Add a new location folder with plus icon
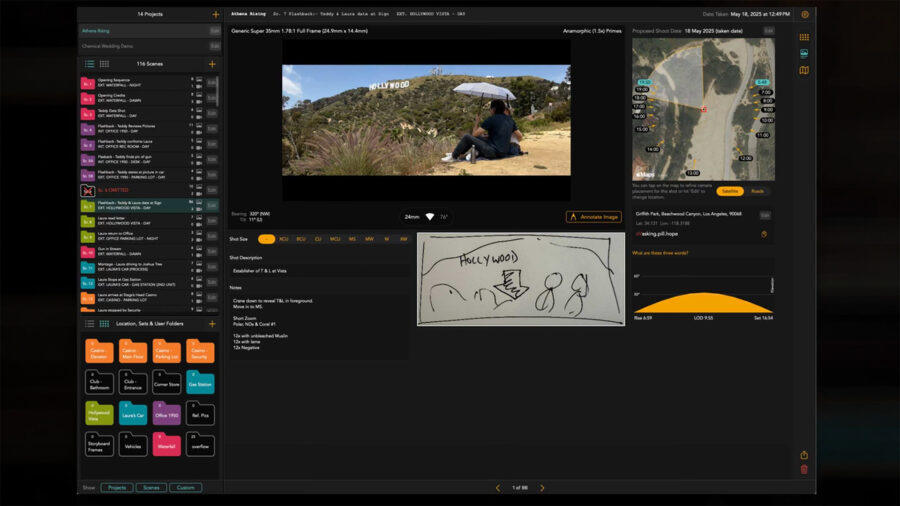The image size is (900, 506). [x=212, y=324]
